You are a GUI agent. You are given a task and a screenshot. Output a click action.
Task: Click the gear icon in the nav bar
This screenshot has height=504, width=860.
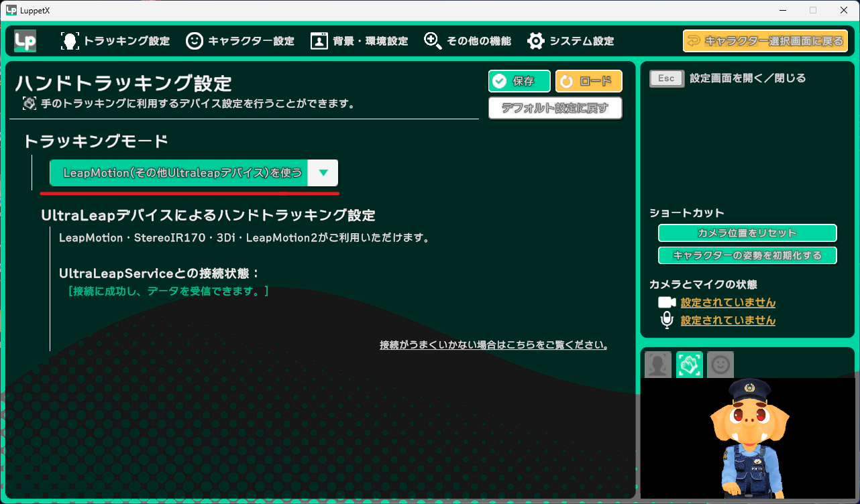[536, 41]
